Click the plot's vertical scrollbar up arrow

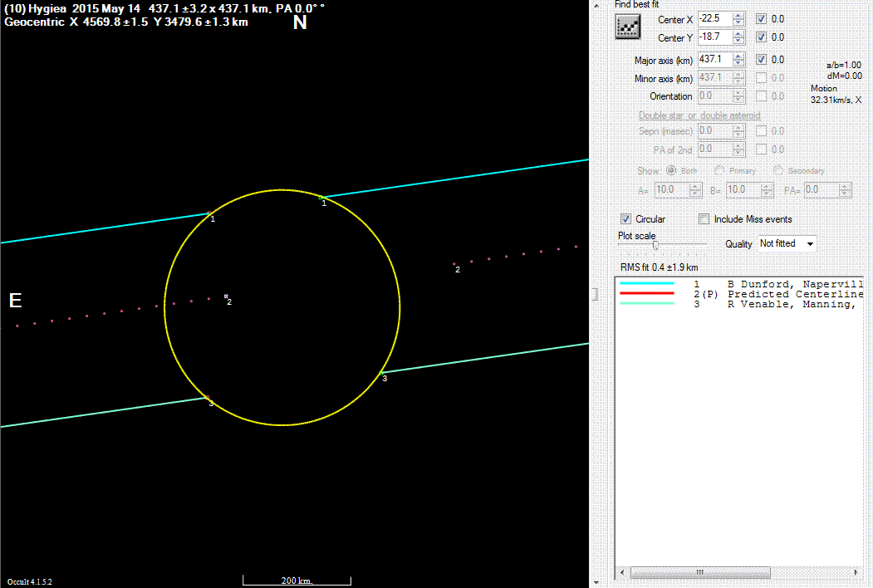(596, 5)
